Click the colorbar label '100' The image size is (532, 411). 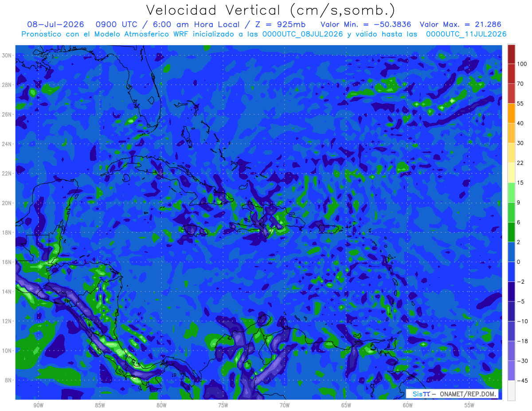click(x=522, y=64)
